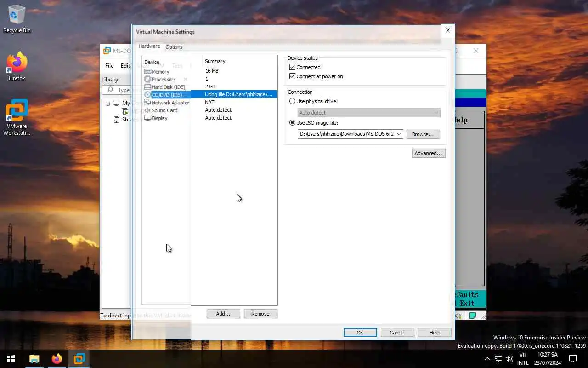Open File menu in VMware window
The height and width of the screenshot is (368, 588).
(109, 66)
